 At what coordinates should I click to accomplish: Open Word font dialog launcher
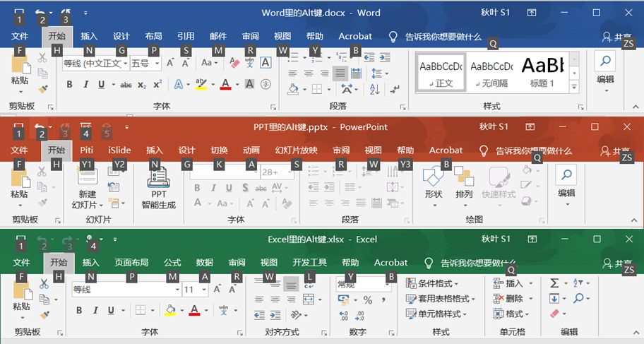[x=273, y=107]
